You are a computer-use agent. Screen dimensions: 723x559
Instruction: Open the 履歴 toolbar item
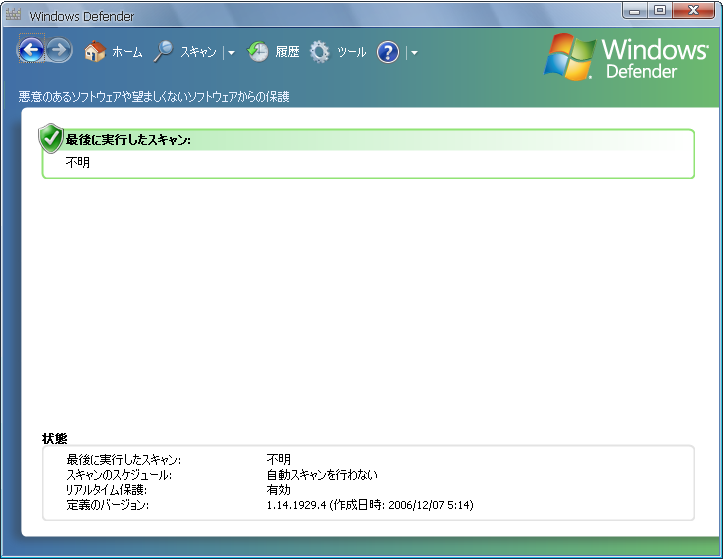tap(287, 52)
